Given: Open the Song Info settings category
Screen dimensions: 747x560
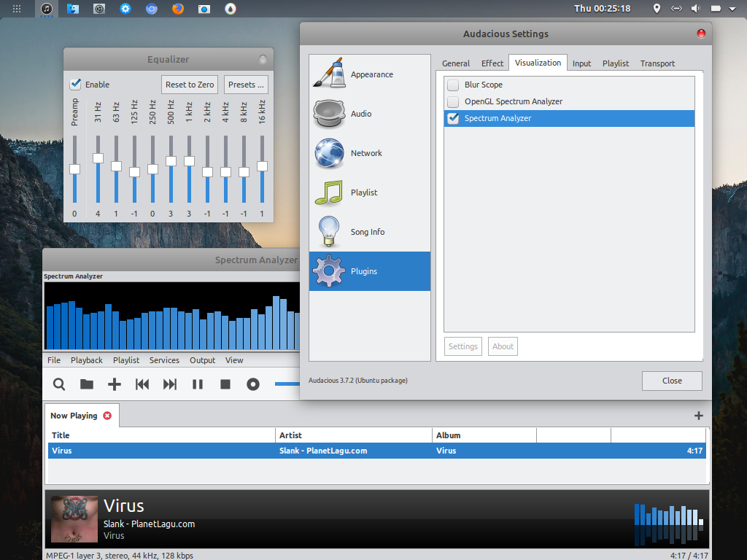Looking at the screenshot, I should (x=369, y=232).
